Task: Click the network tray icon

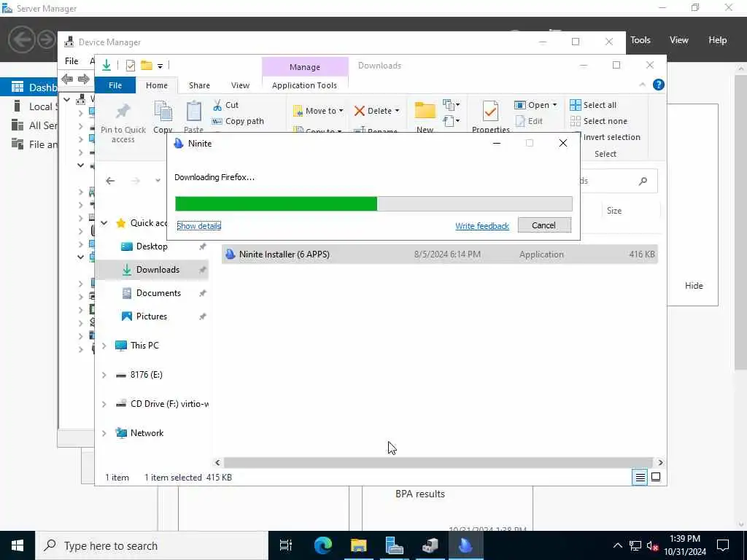Action: coord(635,546)
